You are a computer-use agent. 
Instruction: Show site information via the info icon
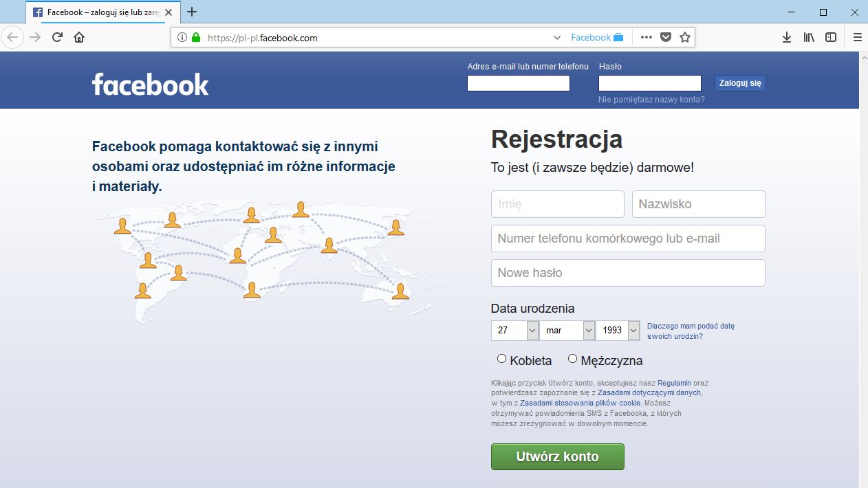182,38
